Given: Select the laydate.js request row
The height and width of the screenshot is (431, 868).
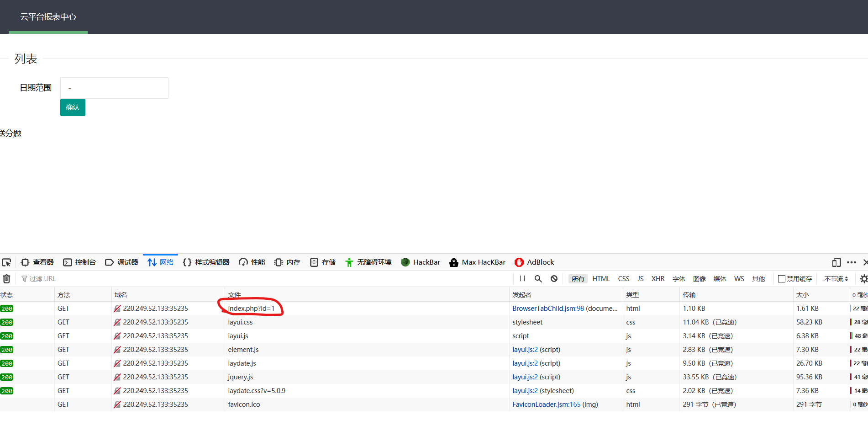Looking at the screenshot, I should pos(434,363).
